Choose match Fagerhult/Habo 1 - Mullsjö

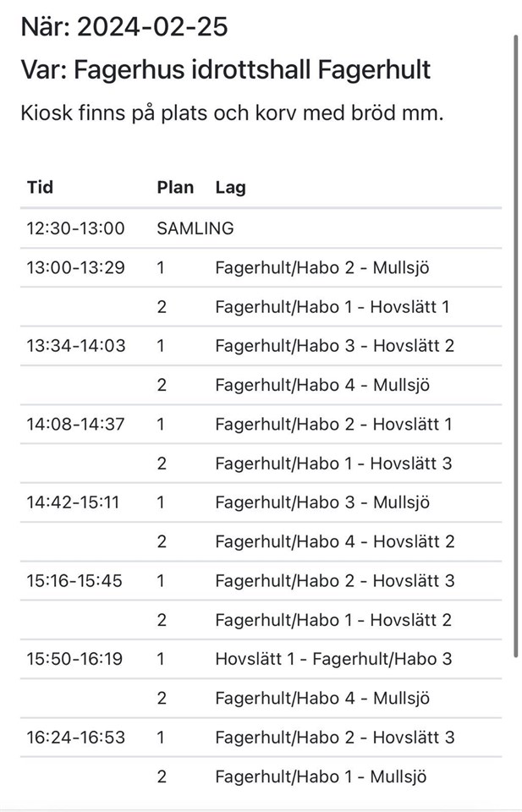(x=321, y=776)
